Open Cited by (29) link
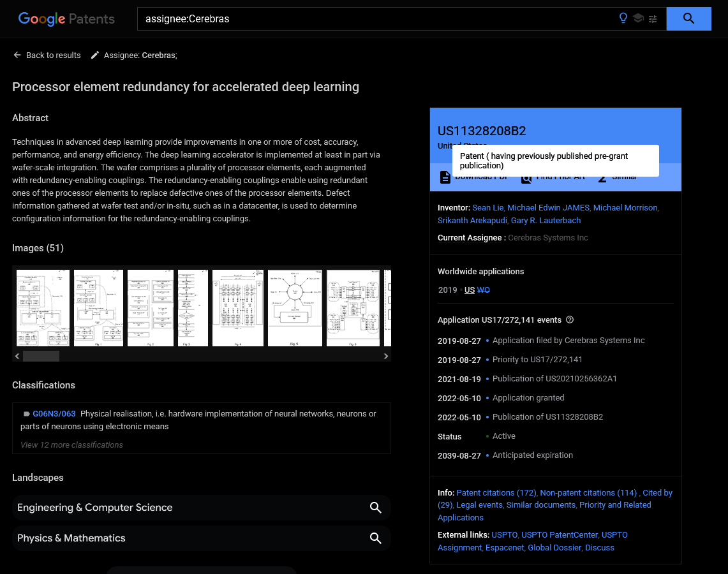 pos(555,499)
